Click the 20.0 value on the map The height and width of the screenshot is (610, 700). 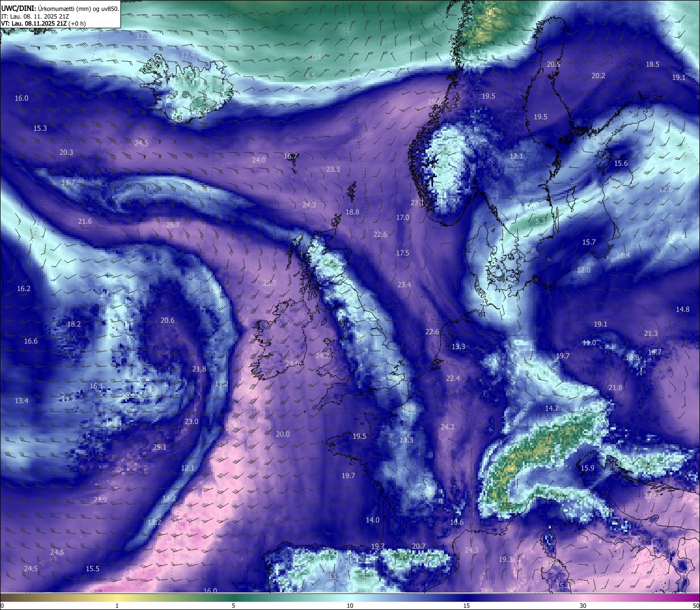(x=283, y=434)
